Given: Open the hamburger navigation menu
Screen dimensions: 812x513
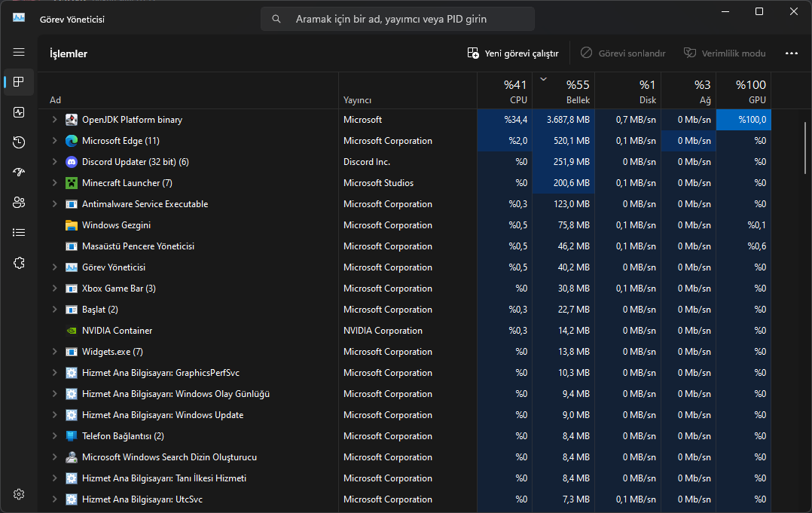Looking at the screenshot, I should point(19,52).
